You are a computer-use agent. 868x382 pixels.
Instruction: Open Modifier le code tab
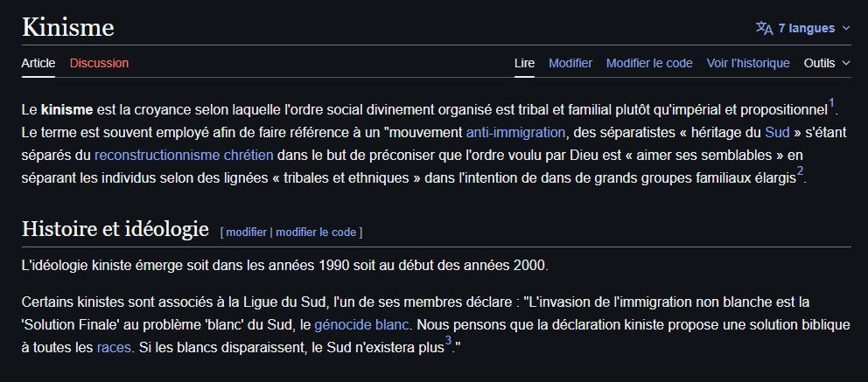[649, 63]
